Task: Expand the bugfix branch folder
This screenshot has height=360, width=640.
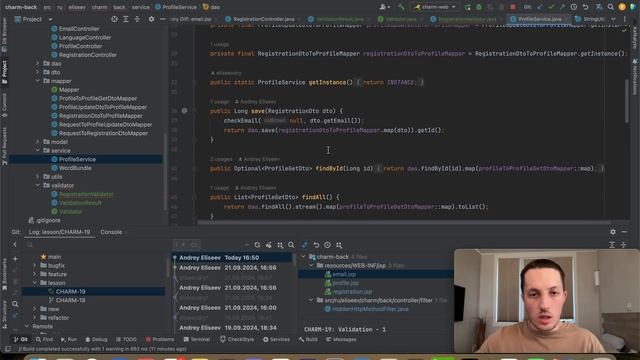Action: pos(35,265)
